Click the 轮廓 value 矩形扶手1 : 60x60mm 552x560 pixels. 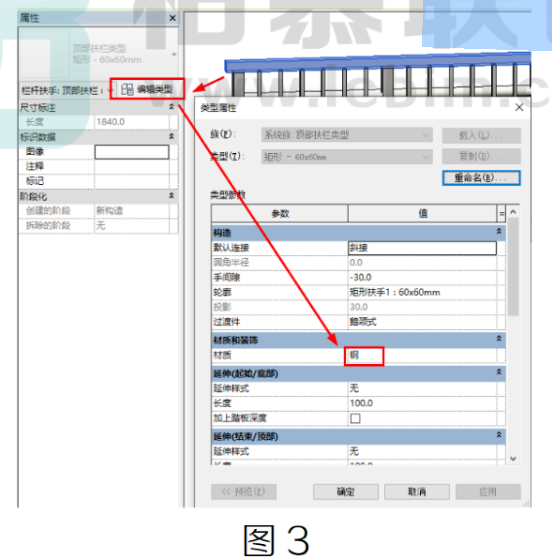coord(422,292)
